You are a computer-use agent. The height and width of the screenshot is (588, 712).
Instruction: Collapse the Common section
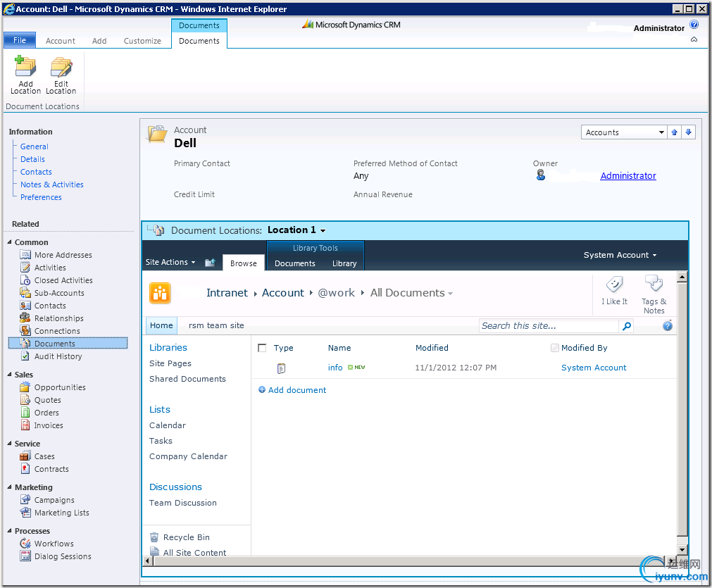pyautogui.click(x=10, y=242)
